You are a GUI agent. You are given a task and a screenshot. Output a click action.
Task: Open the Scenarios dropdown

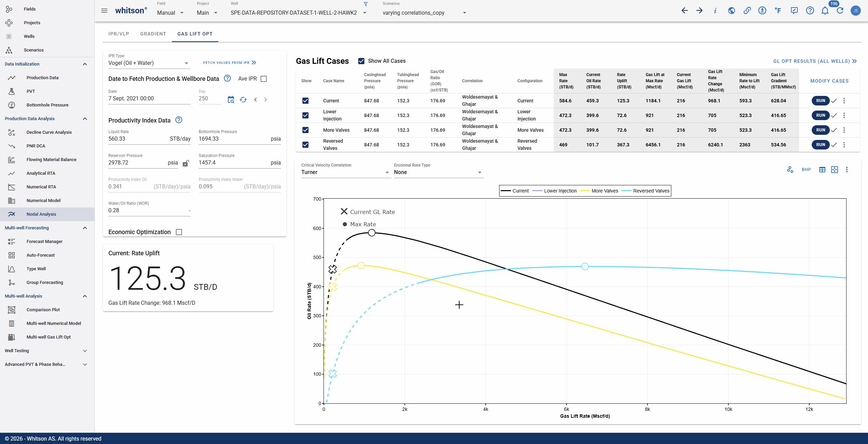(424, 13)
